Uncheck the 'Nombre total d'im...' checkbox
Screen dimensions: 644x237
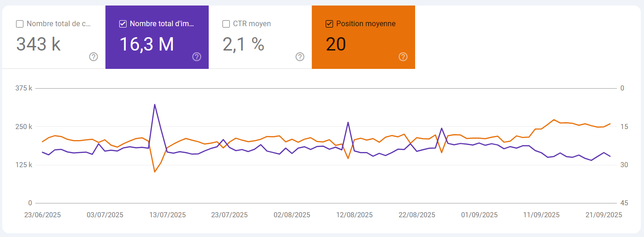tap(123, 24)
